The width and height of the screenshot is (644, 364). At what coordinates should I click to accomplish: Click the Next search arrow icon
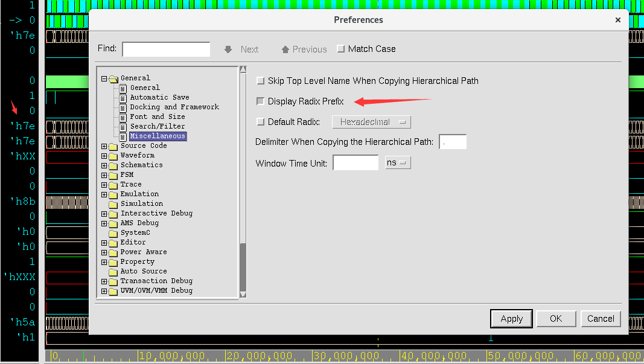click(x=228, y=49)
